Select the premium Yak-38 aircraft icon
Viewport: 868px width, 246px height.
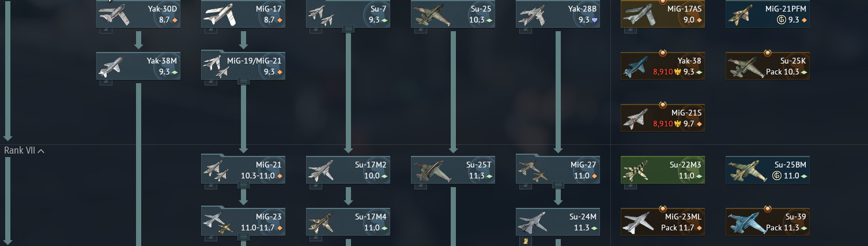(x=639, y=66)
